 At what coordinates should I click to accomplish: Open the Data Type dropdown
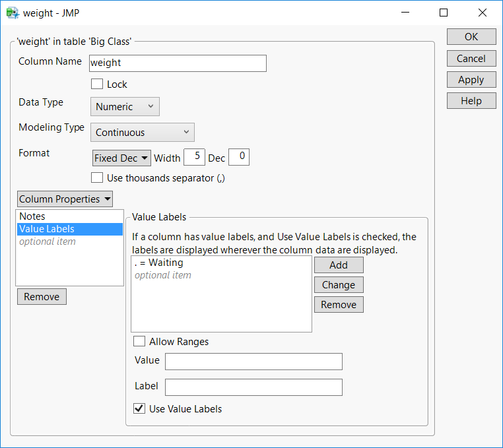click(125, 107)
